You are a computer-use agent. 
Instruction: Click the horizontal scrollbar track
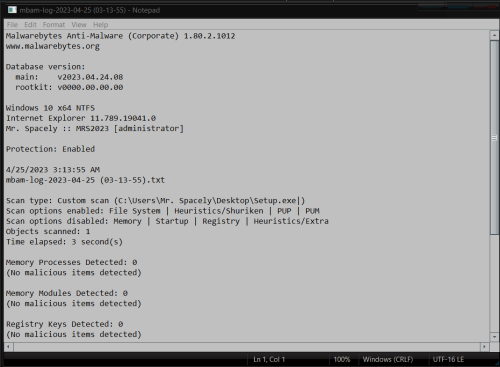[x=247, y=347]
